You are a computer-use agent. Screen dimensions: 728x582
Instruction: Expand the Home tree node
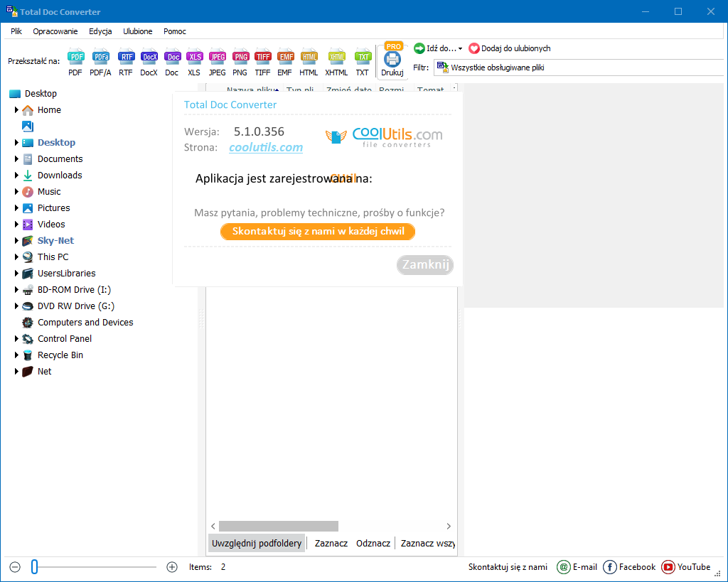[x=17, y=110]
